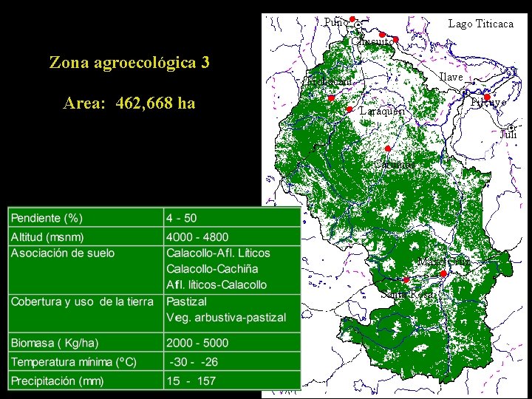
Task: Click the red dot above Carumas label
Action: (x=388, y=149)
